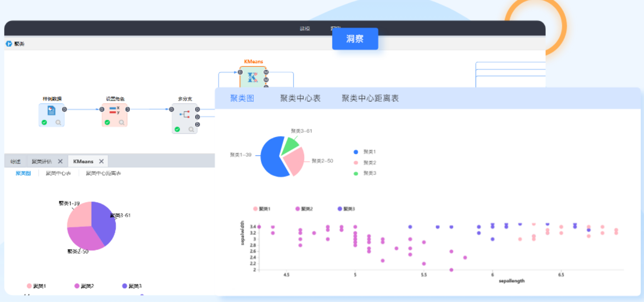Image resolution: width=644 pixels, height=302 pixels.
Task: Select 聚类中心距离表 tab in enlarged front panel
Action: pos(370,98)
